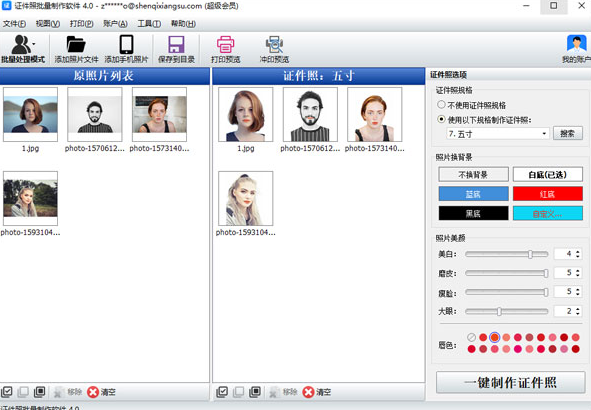Open the 工具(T) menu
The height and width of the screenshot is (410, 591).
149,24
